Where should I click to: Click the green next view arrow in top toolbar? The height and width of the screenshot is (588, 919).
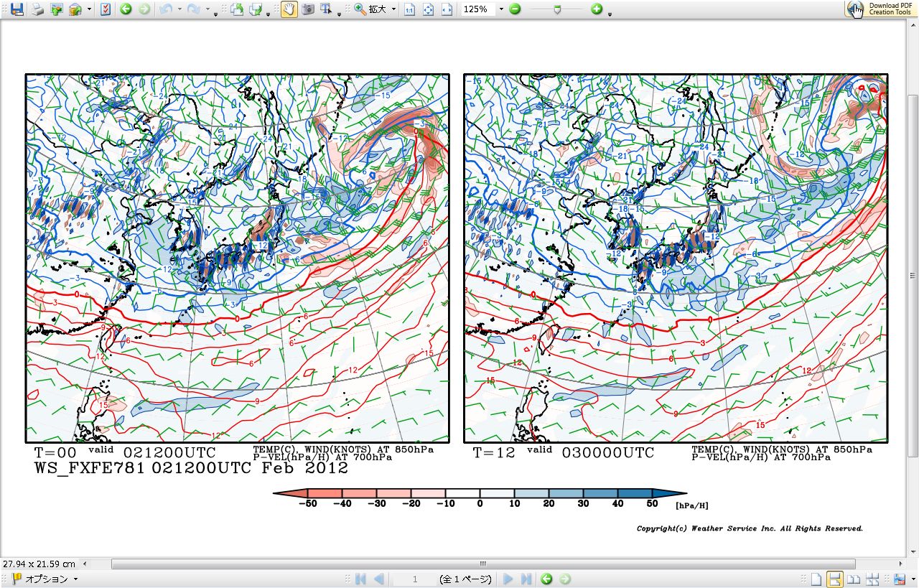[144, 9]
